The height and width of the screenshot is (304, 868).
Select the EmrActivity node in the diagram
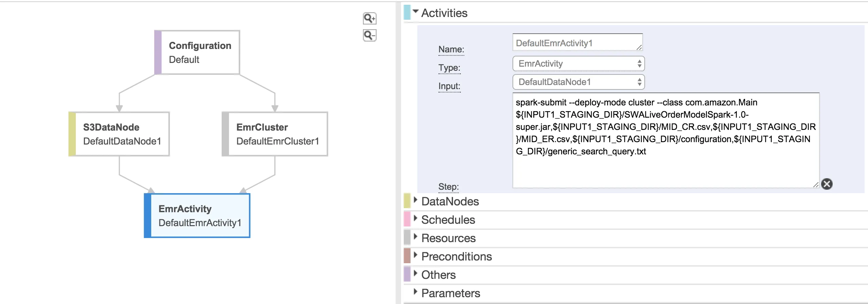click(197, 216)
